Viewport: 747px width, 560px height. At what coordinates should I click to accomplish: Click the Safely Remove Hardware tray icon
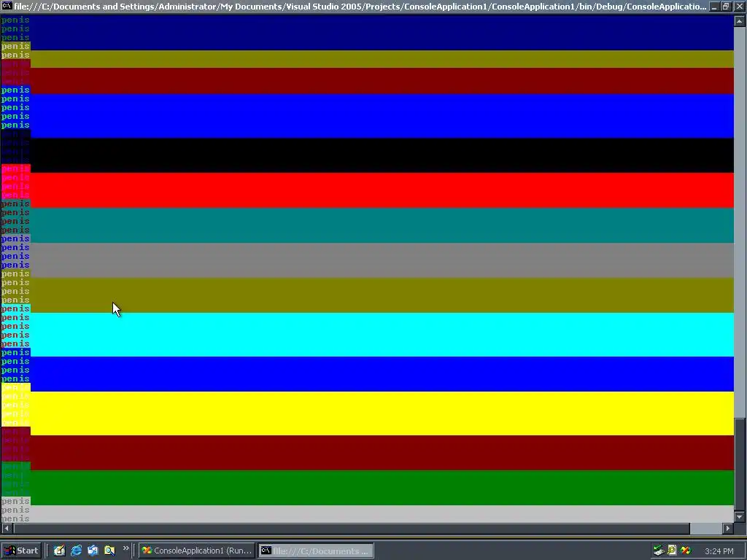click(659, 551)
